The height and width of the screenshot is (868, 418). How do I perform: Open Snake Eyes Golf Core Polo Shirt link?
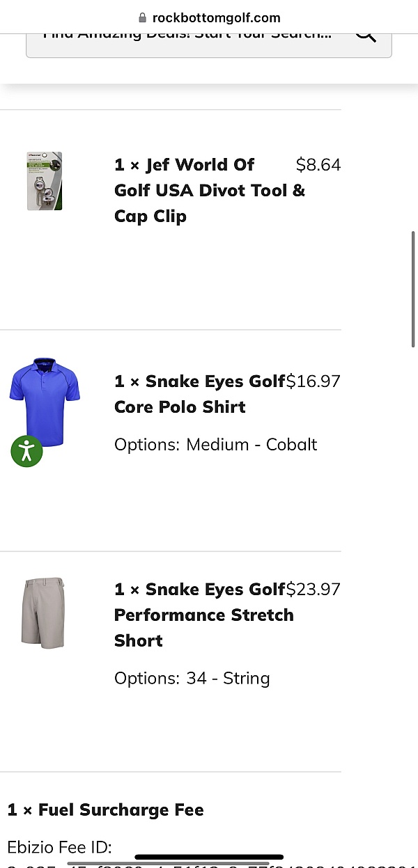pos(199,394)
